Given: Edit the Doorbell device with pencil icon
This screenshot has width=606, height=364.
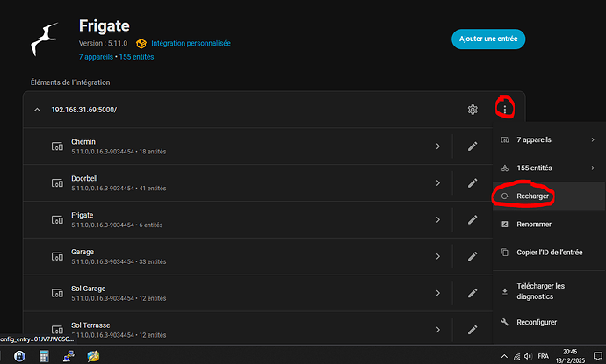Looking at the screenshot, I should click(x=473, y=182).
